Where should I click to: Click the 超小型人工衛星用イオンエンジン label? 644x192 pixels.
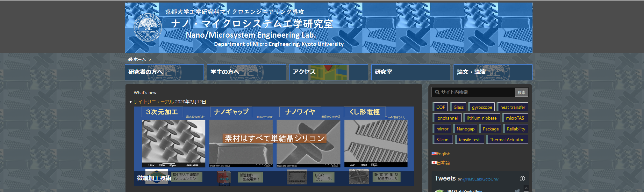[186, 177]
